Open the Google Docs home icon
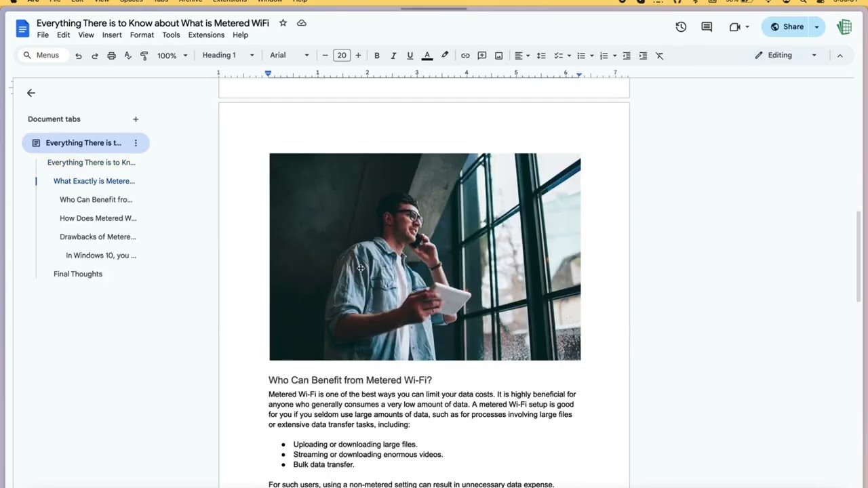Screen dimensions: 868x488 click(x=22, y=28)
